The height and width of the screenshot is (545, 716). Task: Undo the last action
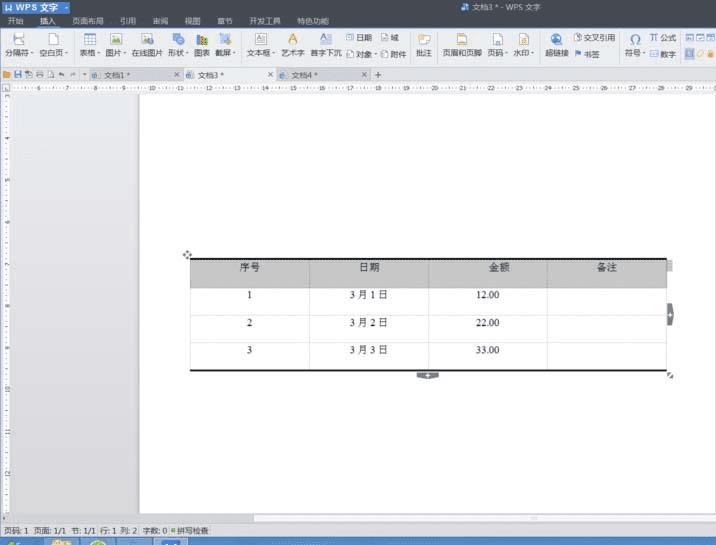61,74
